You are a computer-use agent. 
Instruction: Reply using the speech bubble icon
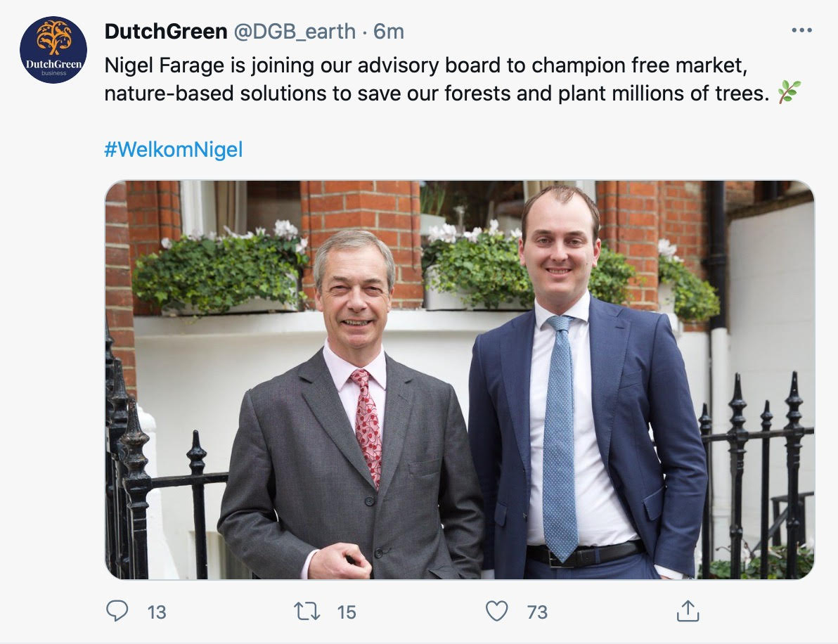117,611
